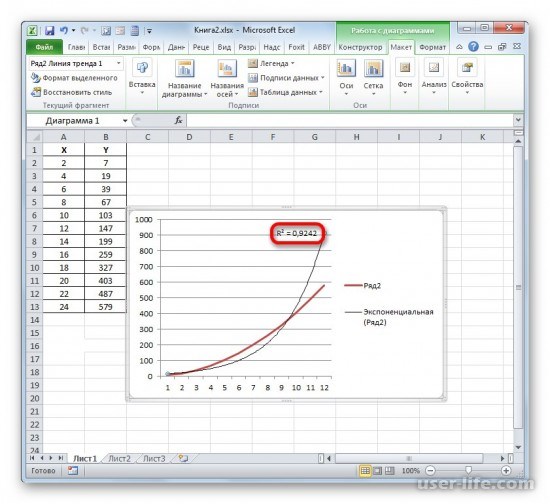Click the zoom slider handle
This screenshot has height=504, width=550.
468,470
